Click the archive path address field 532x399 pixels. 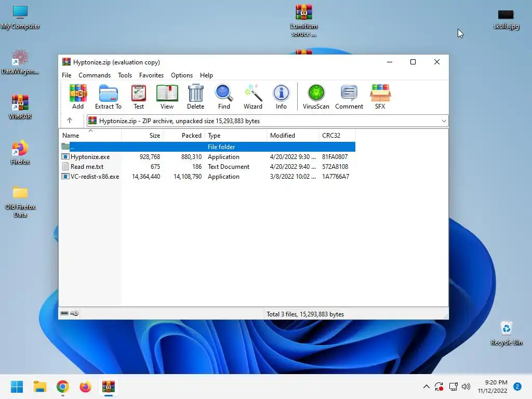268,121
